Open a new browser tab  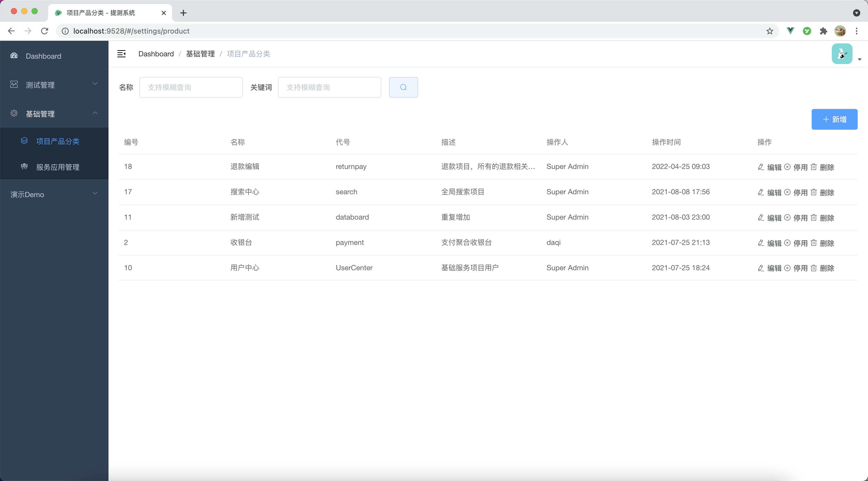coord(183,13)
